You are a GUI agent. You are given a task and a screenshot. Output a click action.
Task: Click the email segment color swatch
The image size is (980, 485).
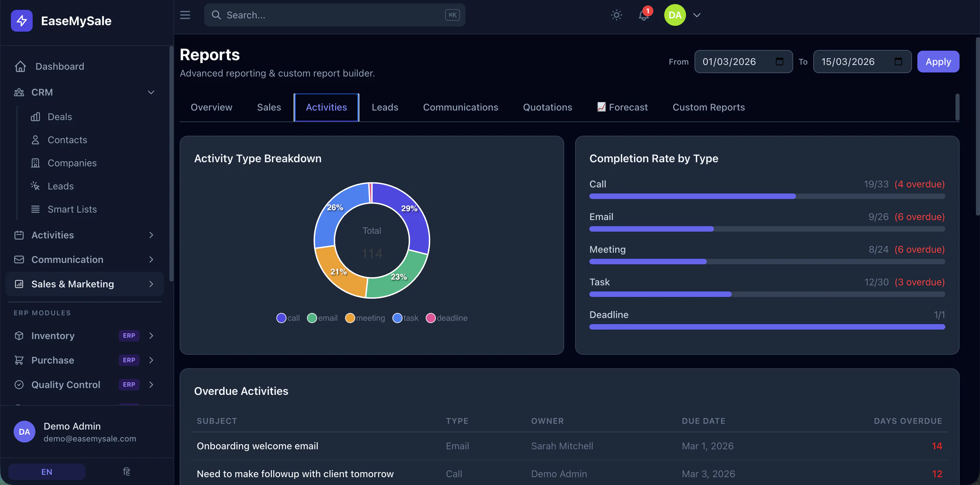click(x=312, y=318)
